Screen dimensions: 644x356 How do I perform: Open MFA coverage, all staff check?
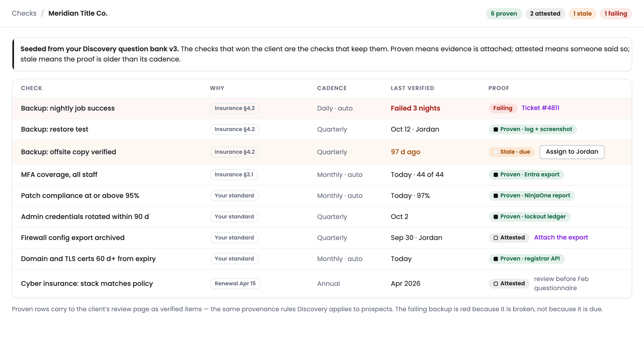tap(59, 174)
